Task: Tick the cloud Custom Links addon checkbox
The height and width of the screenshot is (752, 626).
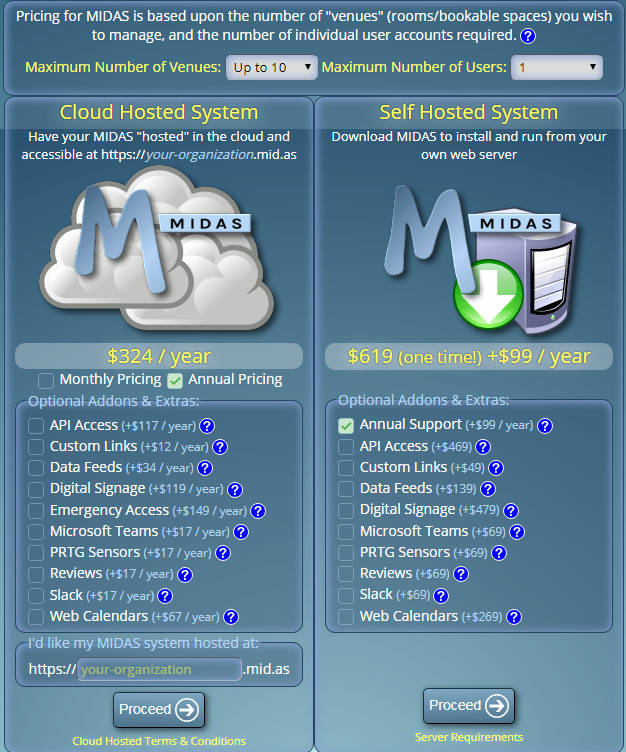Action: pos(36,447)
